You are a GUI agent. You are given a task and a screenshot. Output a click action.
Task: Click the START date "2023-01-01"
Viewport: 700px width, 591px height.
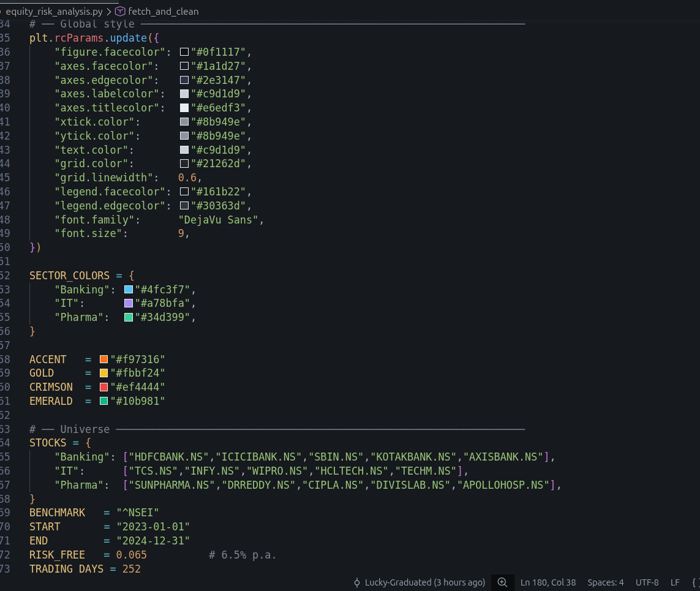[153, 527]
